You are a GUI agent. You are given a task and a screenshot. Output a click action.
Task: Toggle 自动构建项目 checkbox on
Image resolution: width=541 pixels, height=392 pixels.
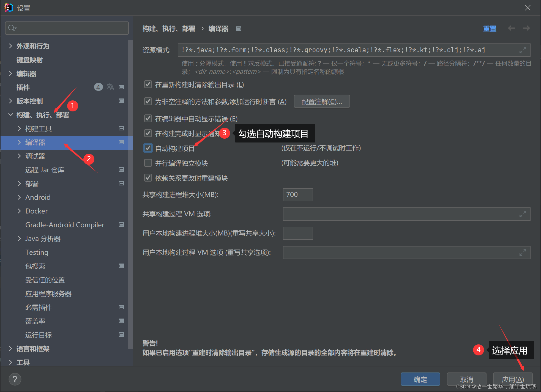click(x=148, y=149)
